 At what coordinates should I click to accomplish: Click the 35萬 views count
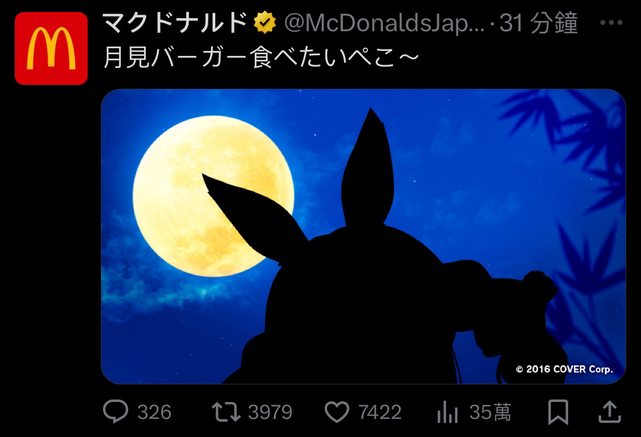click(x=490, y=412)
